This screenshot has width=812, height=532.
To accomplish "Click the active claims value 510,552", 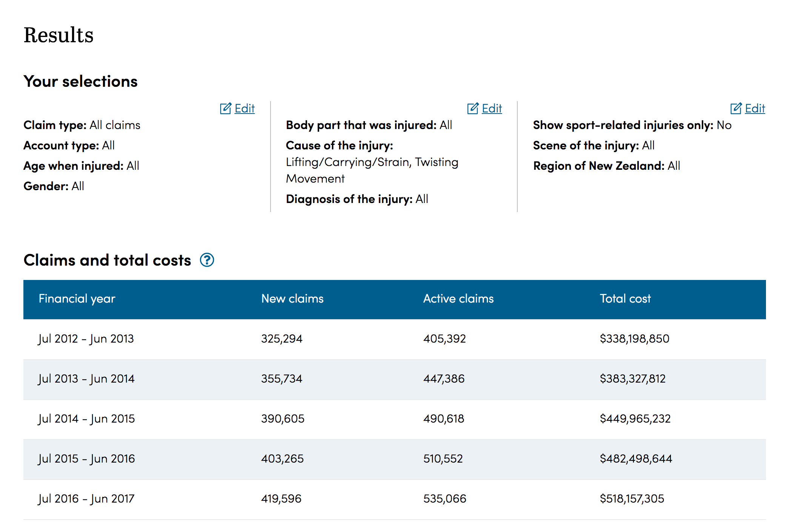I will [443, 459].
